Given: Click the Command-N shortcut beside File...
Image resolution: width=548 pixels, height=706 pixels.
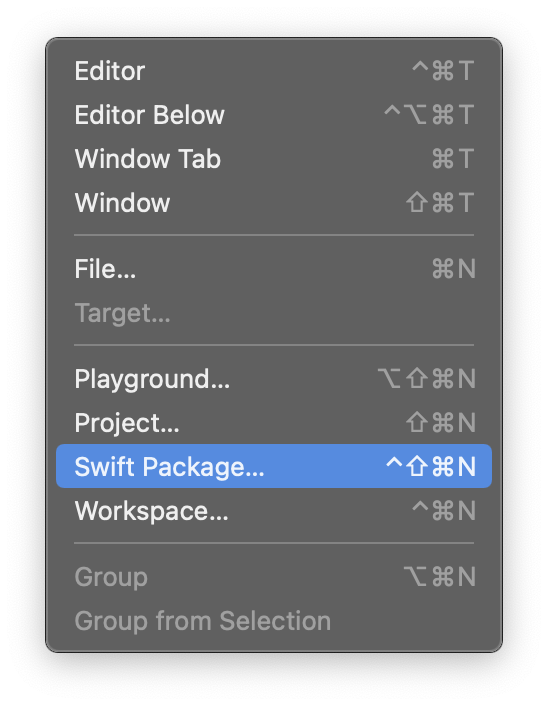Looking at the screenshot, I should click(453, 269).
